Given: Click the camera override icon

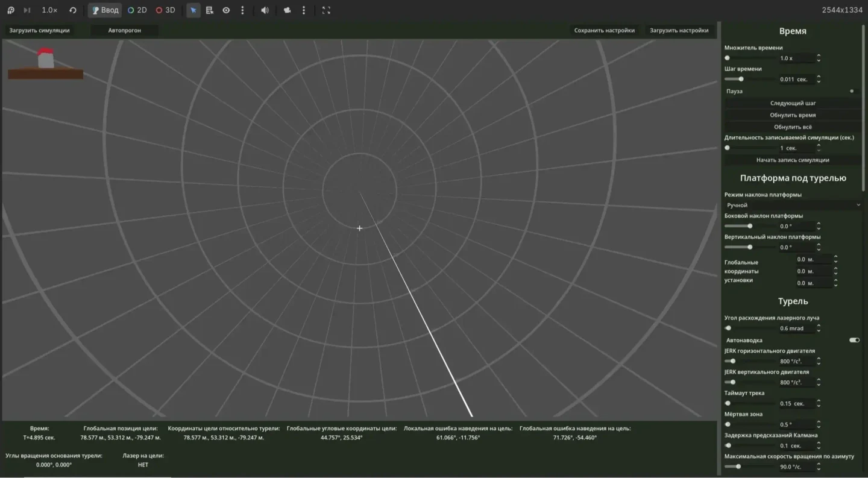Looking at the screenshot, I should coord(288,10).
